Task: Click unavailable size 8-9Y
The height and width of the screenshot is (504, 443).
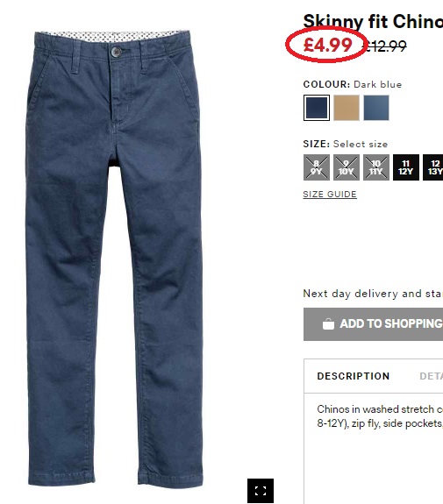Action: (x=317, y=167)
